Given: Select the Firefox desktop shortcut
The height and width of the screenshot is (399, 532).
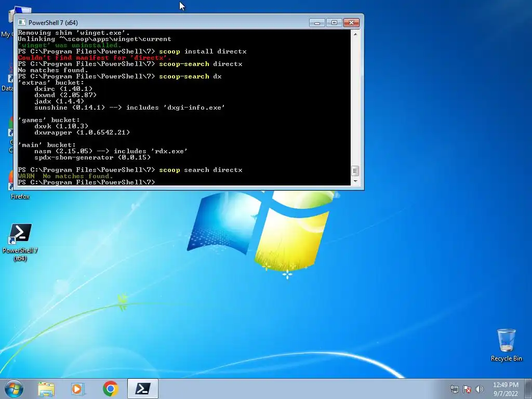Looking at the screenshot, I should point(20,196).
